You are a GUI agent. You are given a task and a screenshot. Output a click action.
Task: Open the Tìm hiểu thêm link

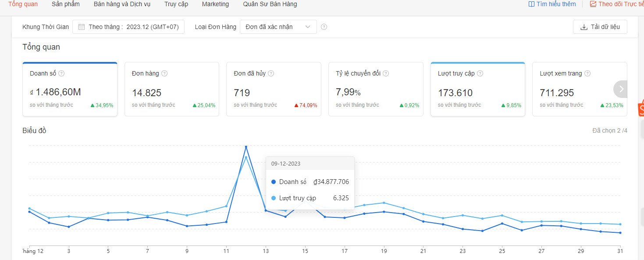point(552,4)
